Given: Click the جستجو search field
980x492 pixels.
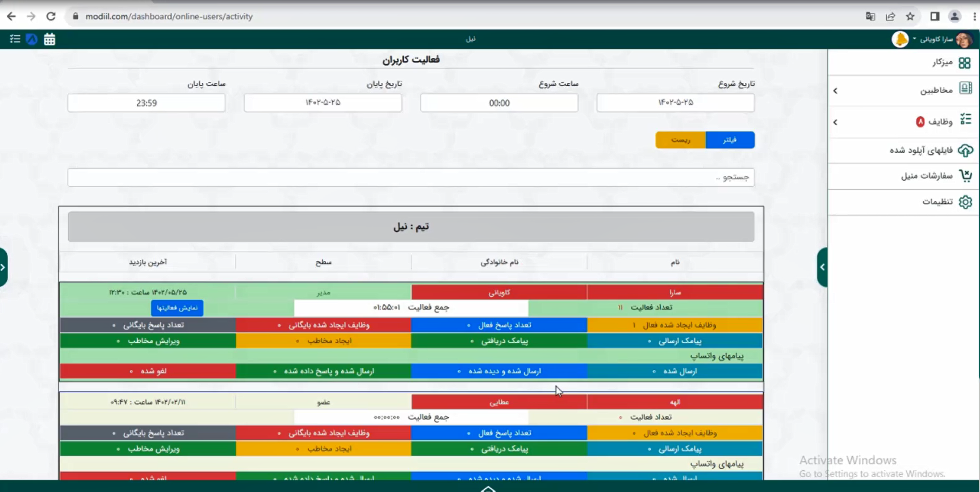Looking at the screenshot, I should click(x=411, y=178).
